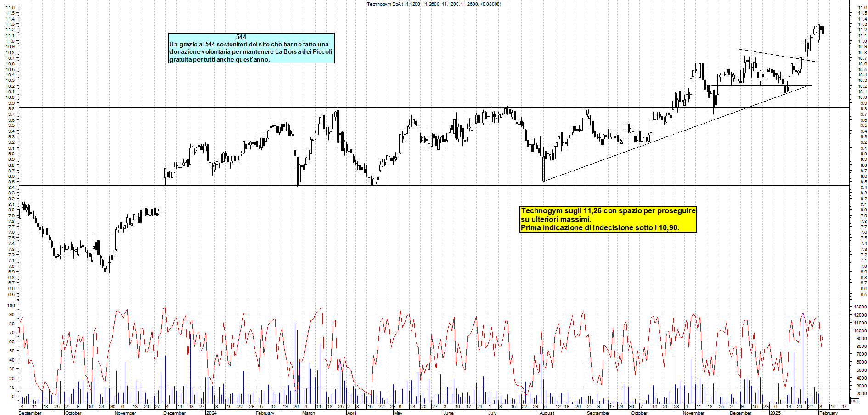Select the 2024 year label on the time axis
The image size is (868, 415).
[x=211, y=413]
